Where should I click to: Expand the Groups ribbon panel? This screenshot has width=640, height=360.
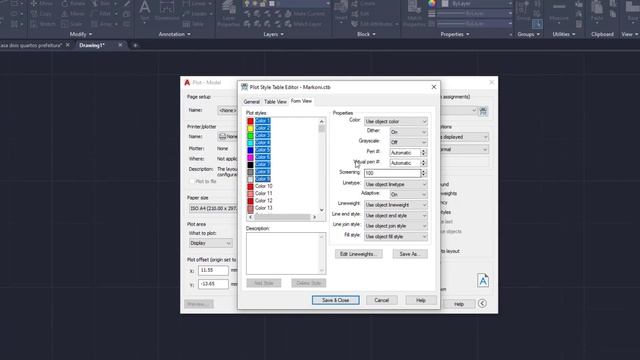529,34
